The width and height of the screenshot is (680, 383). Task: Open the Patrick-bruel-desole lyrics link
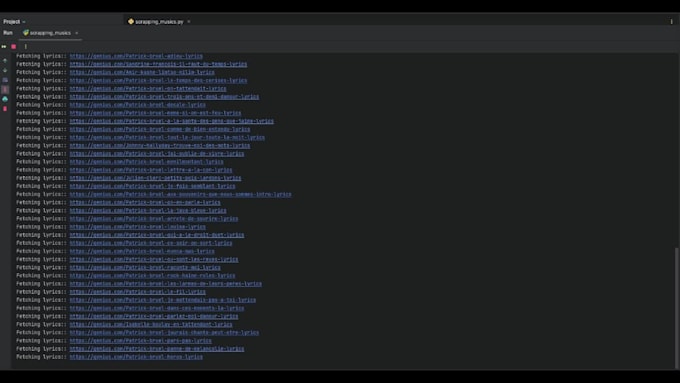(137, 105)
